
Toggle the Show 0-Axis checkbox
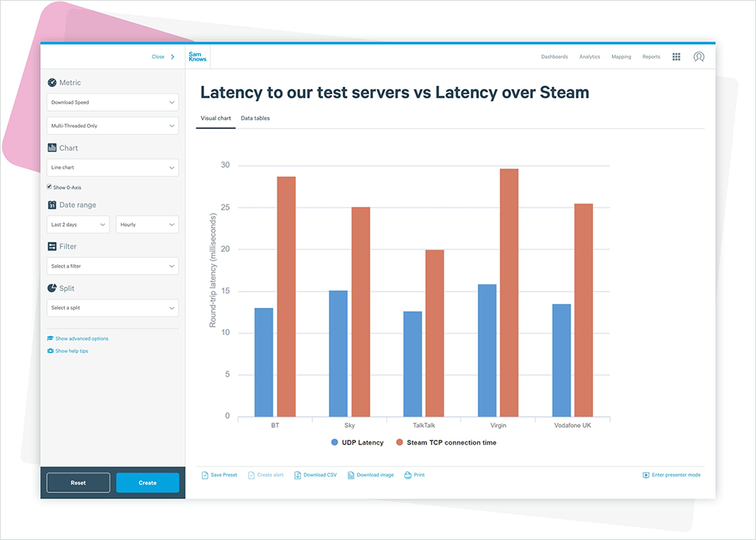click(50, 187)
